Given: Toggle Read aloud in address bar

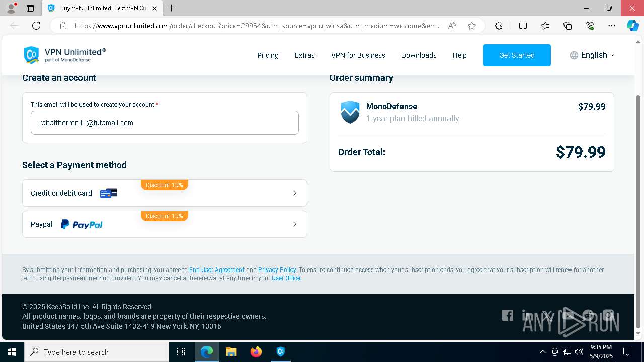Looking at the screenshot, I should click(x=452, y=26).
